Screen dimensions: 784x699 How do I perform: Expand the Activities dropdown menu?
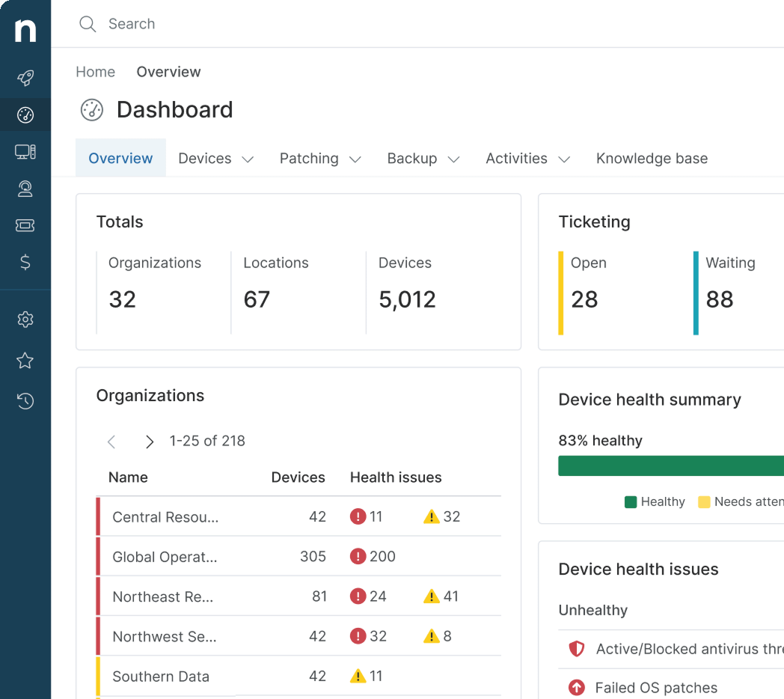(528, 158)
